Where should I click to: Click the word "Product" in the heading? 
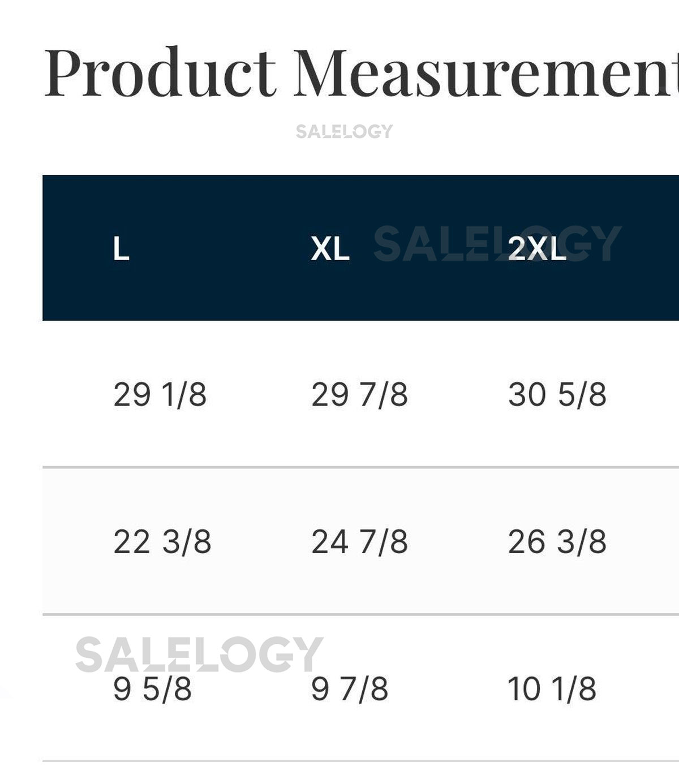point(160,72)
